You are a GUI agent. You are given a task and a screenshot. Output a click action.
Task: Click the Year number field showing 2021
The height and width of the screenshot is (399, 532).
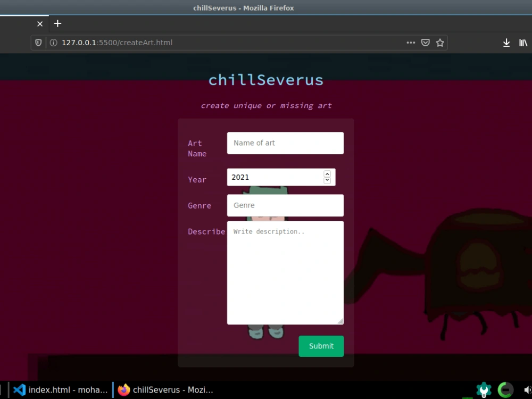coord(281,177)
